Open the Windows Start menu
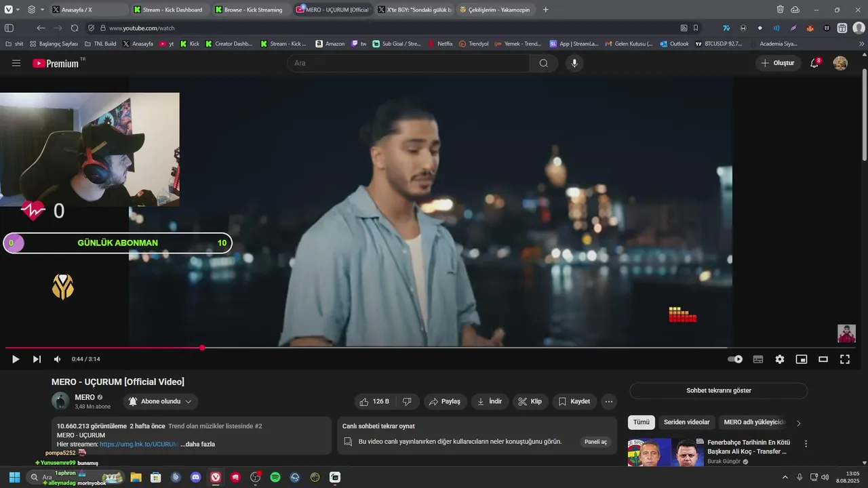 (14, 477)
